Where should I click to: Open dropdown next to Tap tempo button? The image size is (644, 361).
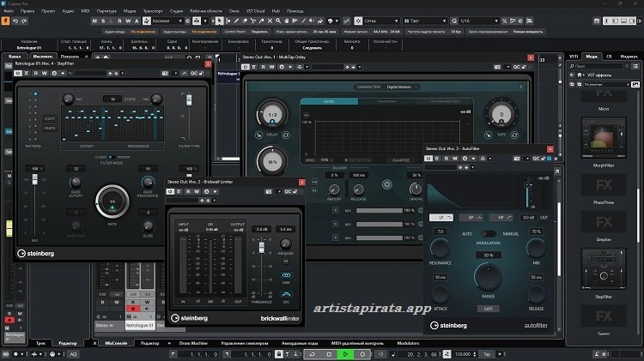coord(500,354)
